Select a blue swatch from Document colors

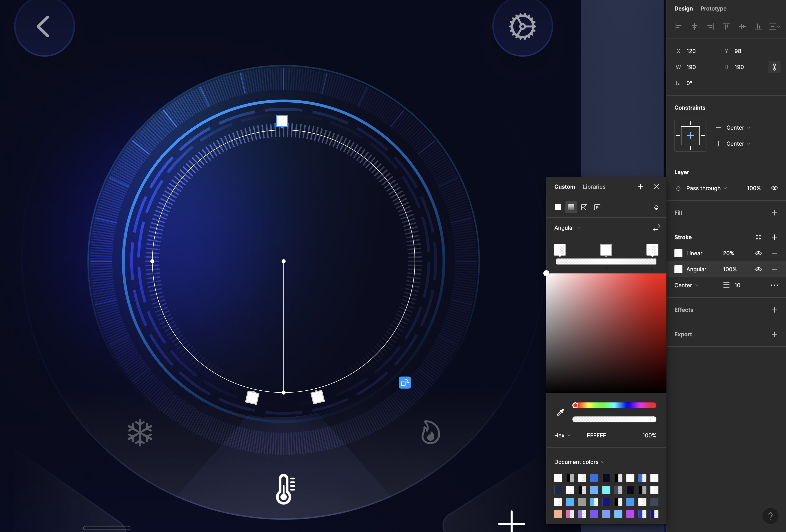tap(595, 478)
